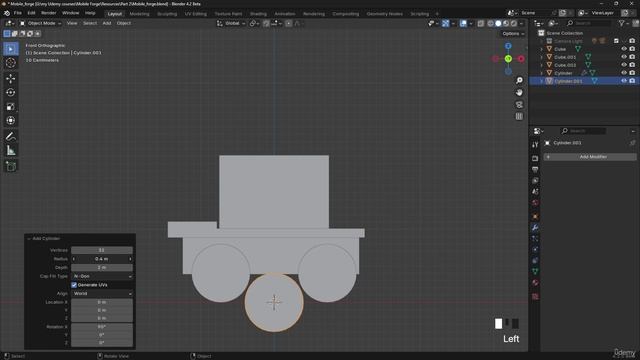Open the Edit menu
This screenshot has height=360, width=640.
click(31, 13)
